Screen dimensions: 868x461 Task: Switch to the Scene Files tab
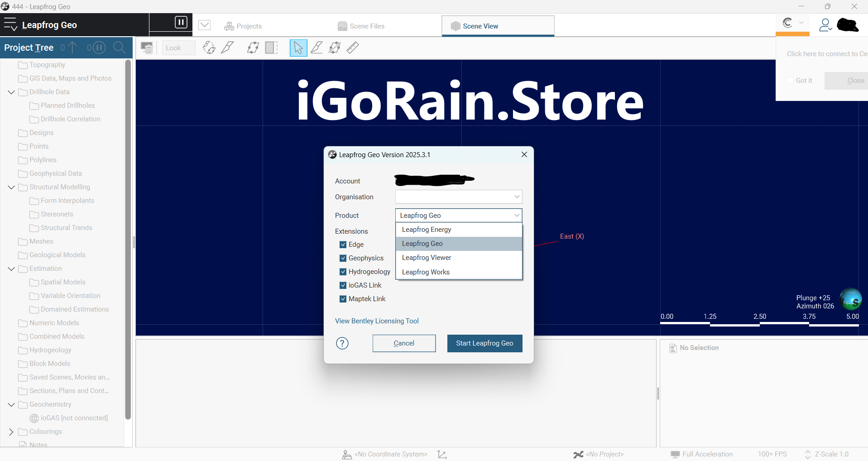(x=361, y=26)
